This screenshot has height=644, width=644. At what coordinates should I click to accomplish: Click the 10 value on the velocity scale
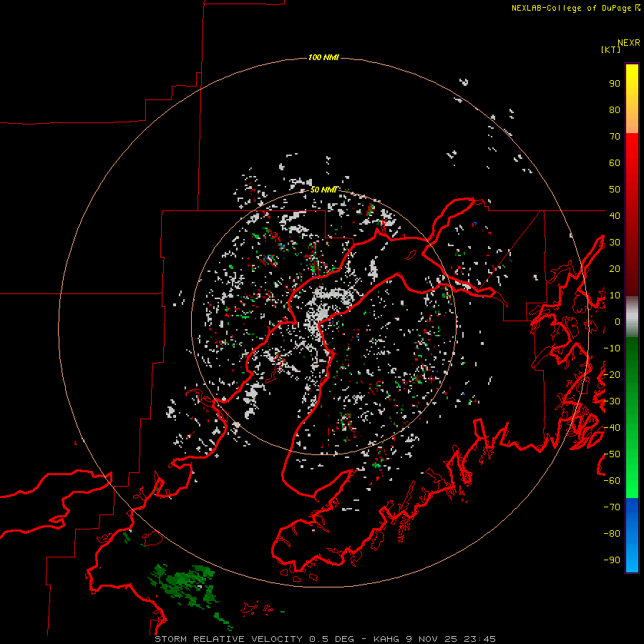click(x=615, y=296)
